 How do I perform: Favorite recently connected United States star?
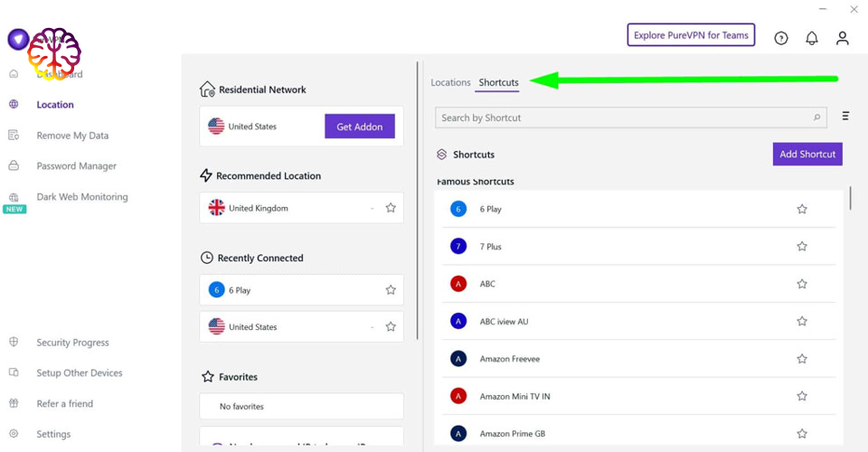[391, 326]
